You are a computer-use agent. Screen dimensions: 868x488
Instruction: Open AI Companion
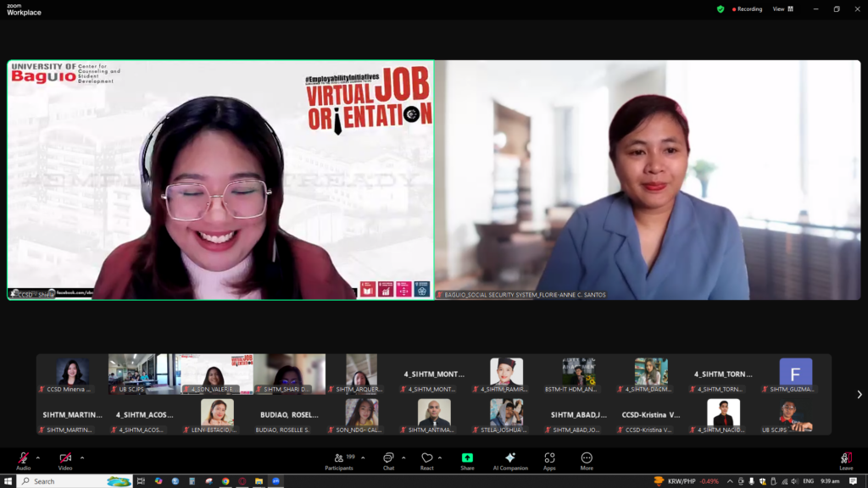510,460
